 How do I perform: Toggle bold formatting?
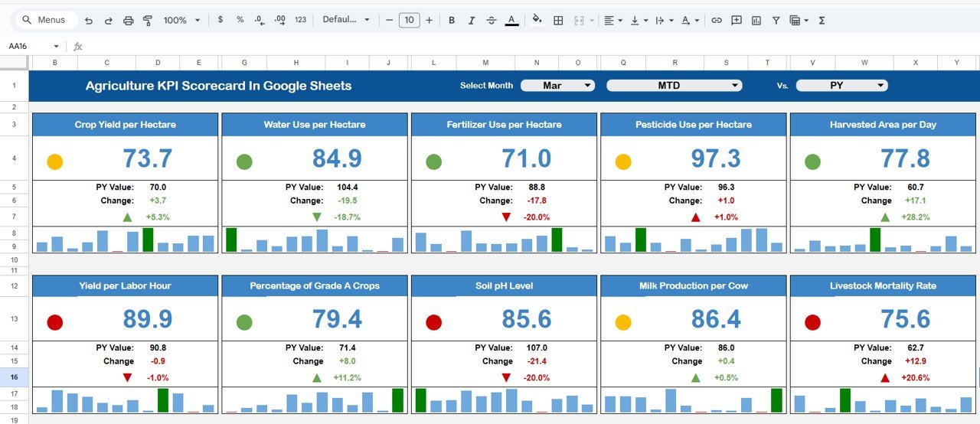coord(452,20)
